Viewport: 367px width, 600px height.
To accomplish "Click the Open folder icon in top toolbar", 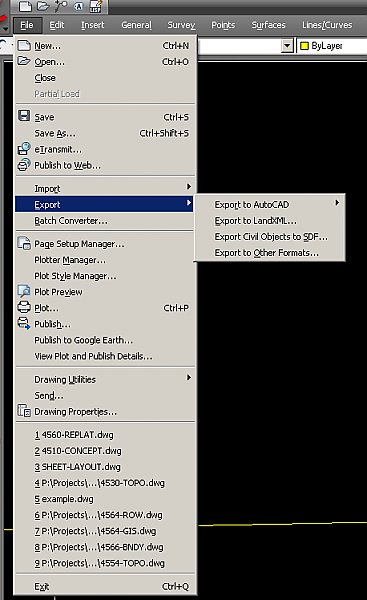I will pos(43,6).
